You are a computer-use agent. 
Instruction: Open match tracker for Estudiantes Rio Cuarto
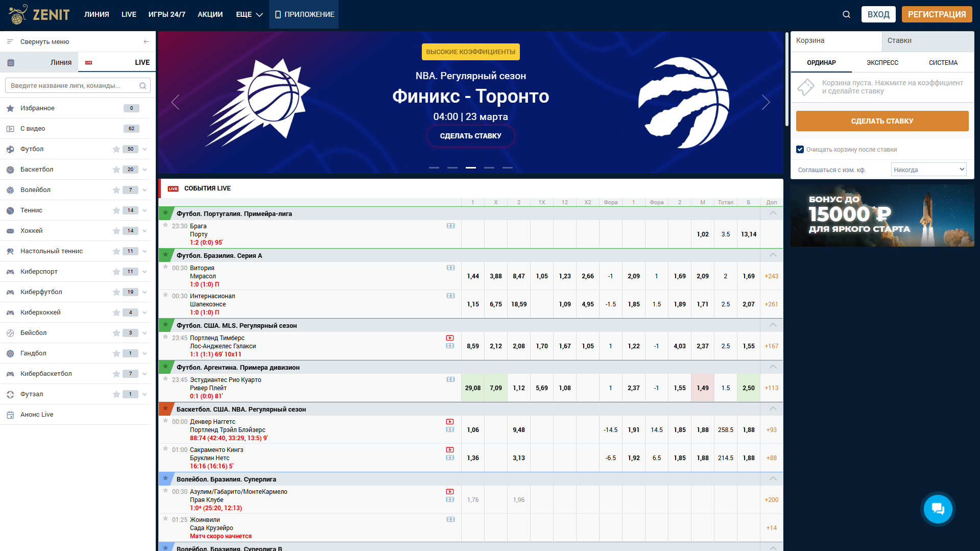pos(450,379)
